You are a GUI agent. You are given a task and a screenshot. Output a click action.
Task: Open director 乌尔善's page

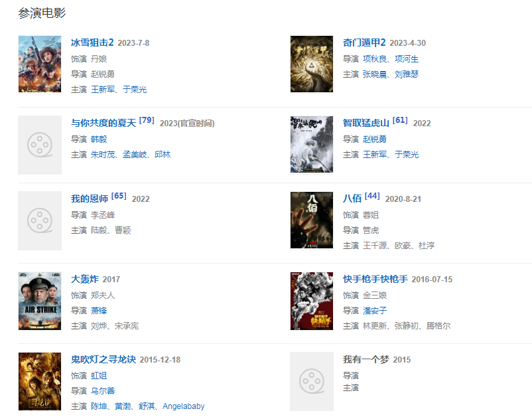(x=103, y=391)
